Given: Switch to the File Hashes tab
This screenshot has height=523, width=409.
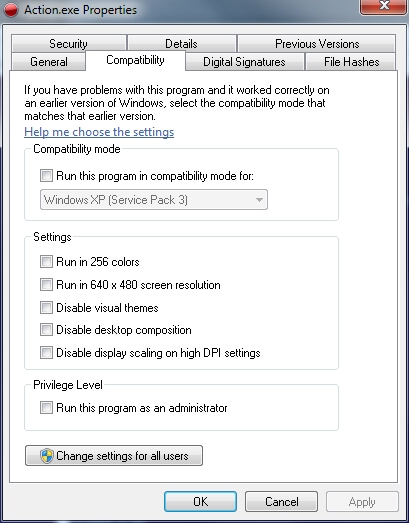Looking at the screenshot, I should tap(351, 62).
